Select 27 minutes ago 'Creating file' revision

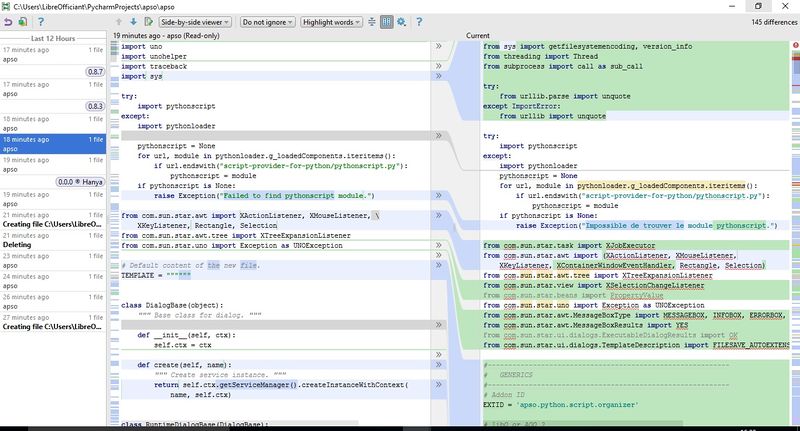53,322
